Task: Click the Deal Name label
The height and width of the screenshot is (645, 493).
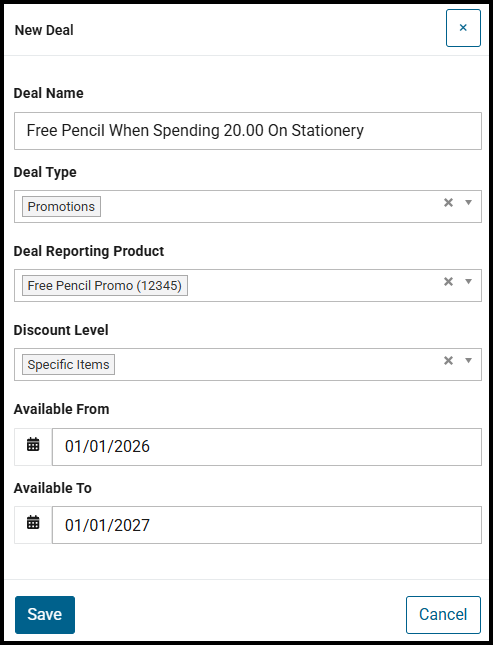Action: (49, 93)
